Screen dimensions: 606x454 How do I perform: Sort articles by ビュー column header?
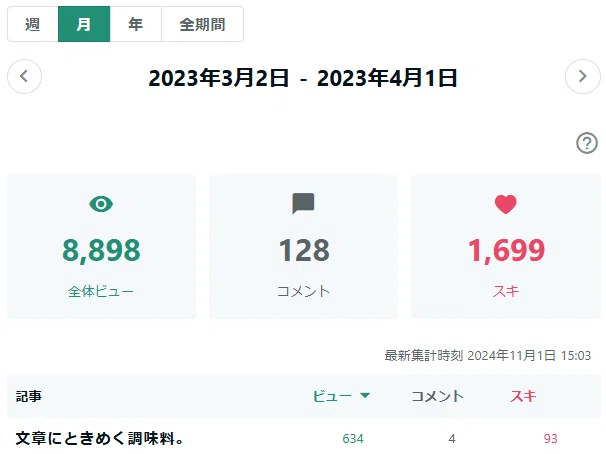[332, 396]
